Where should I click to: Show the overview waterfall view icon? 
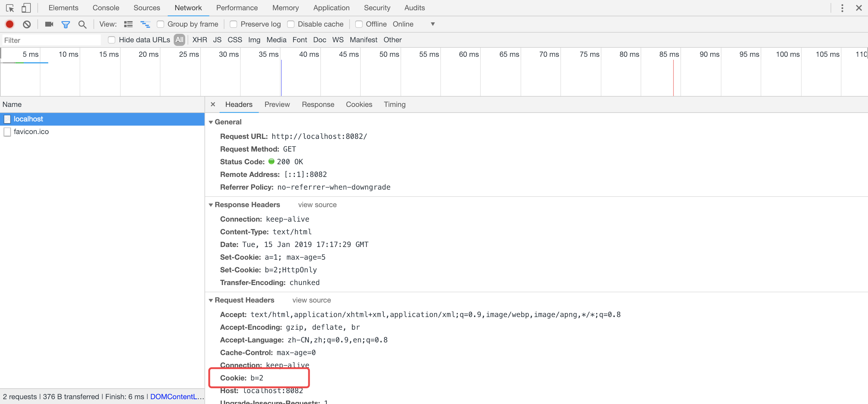pyautogui.click(x=145, y=24)
